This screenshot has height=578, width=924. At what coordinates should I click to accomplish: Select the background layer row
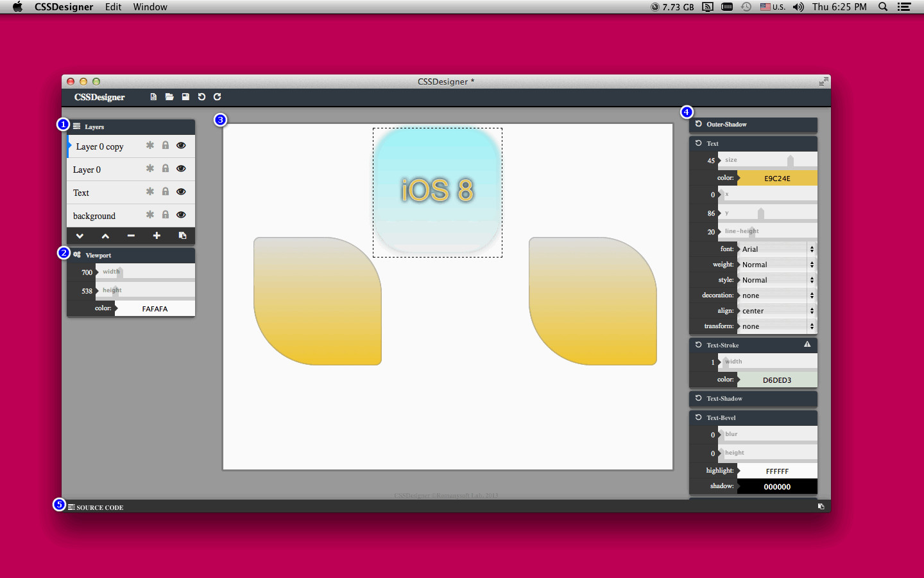point(131,216)
